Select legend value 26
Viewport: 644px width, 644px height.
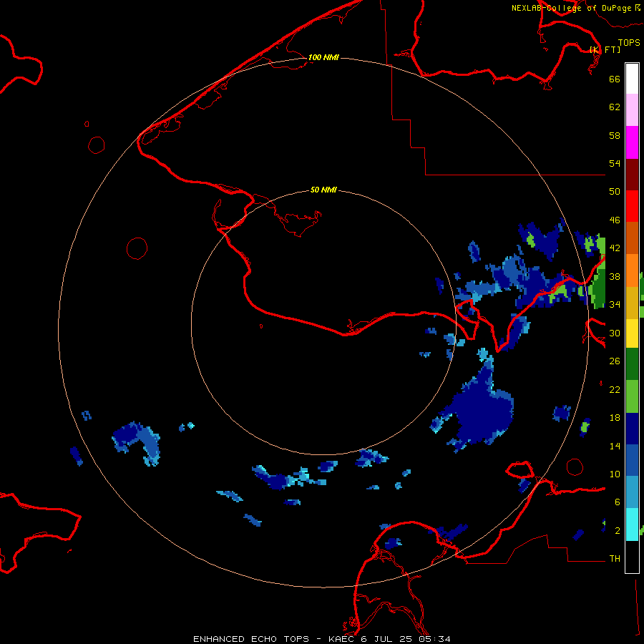[x=615, y=361]
